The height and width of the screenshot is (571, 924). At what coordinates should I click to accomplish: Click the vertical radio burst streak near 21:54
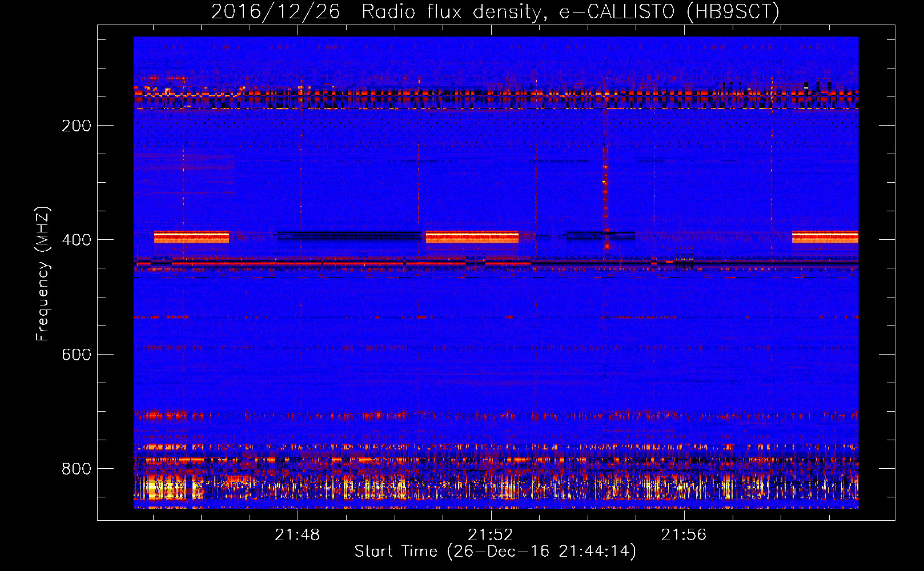click(x=605, y=198)
